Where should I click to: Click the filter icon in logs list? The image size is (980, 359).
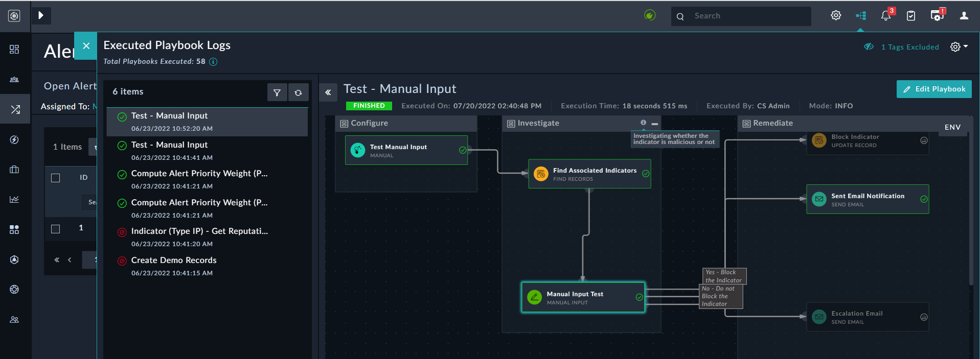pyautogui.click(x=277, y=92)
